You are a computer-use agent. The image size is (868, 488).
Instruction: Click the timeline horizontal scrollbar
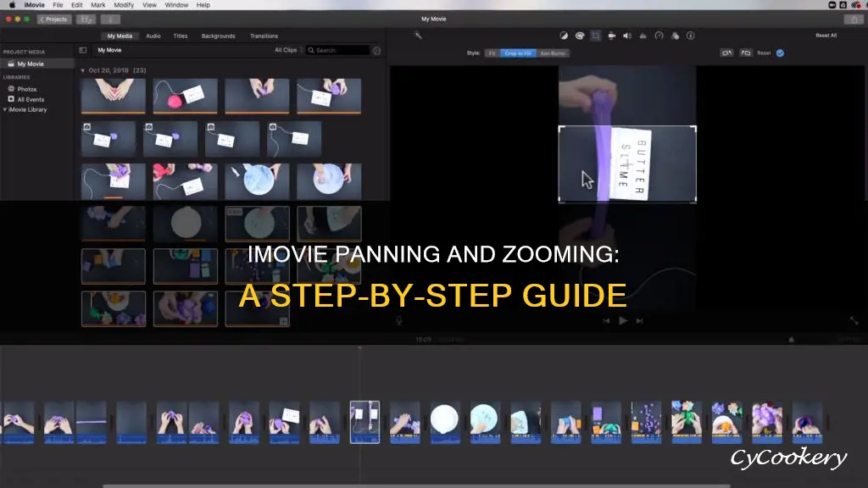416,485
